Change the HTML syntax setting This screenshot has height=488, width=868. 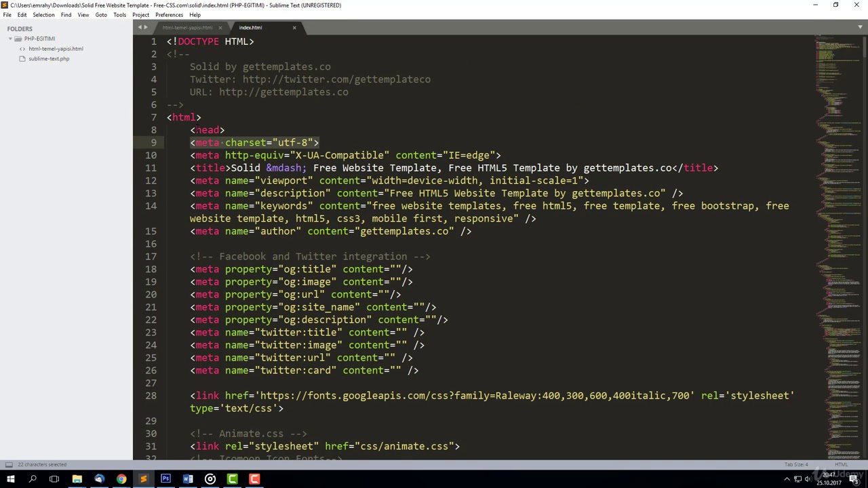(x=842, y=464)
